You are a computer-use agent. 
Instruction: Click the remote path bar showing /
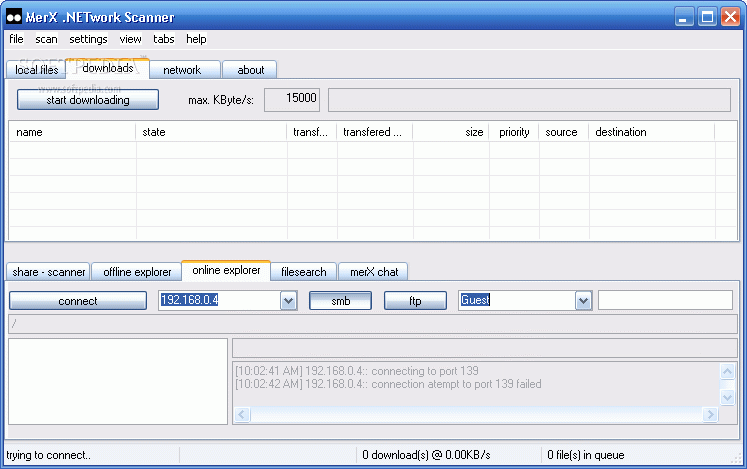[x=373, y=324]
